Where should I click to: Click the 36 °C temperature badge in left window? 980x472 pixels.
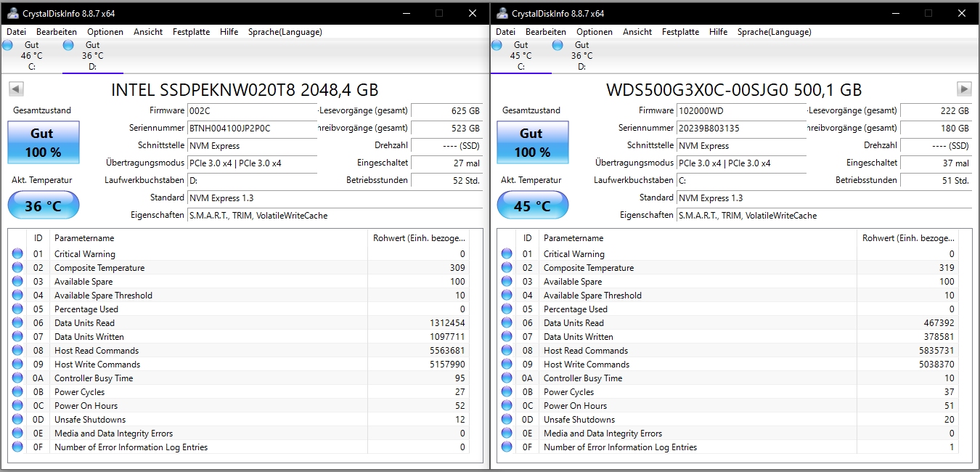click(44, 206)
